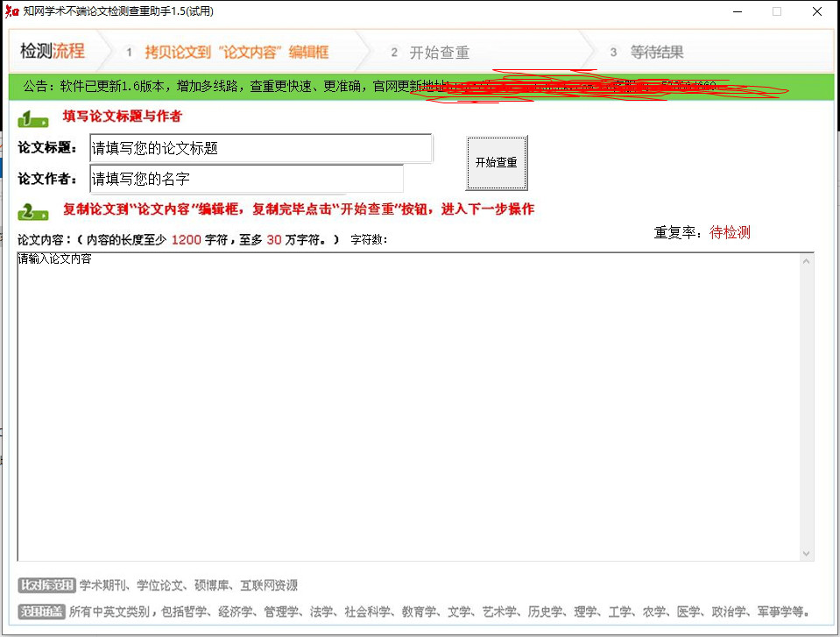Viewport: 840px width, 637px height.
Task: Click the green step 1 number icon
Action: coord(33,119)
